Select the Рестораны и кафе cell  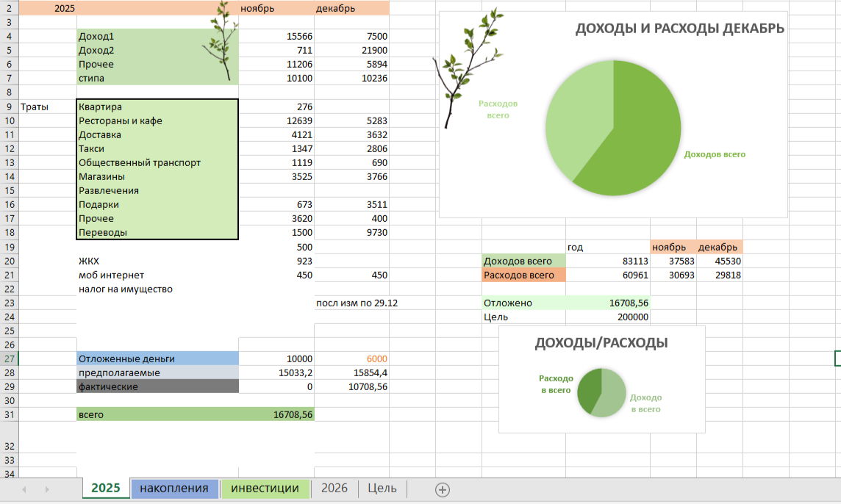(157, 120)
